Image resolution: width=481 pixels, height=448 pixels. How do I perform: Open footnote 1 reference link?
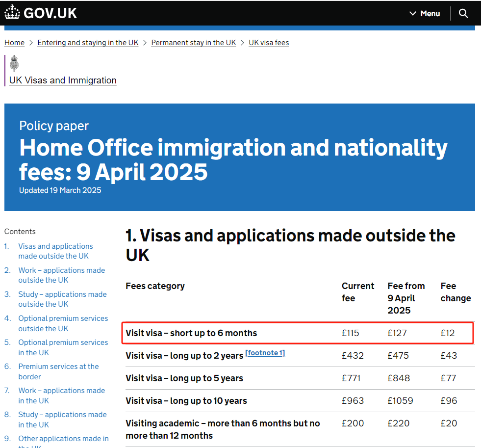(265, 353)
